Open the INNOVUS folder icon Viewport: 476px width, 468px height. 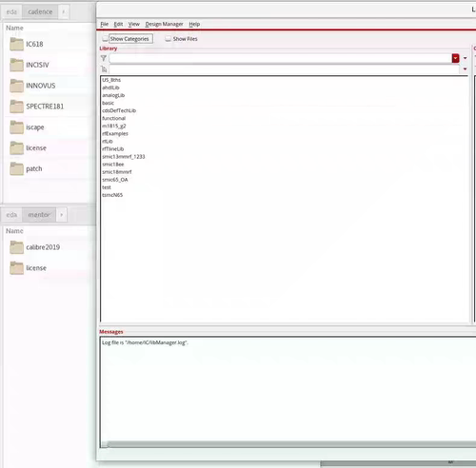tap(16, 86)
